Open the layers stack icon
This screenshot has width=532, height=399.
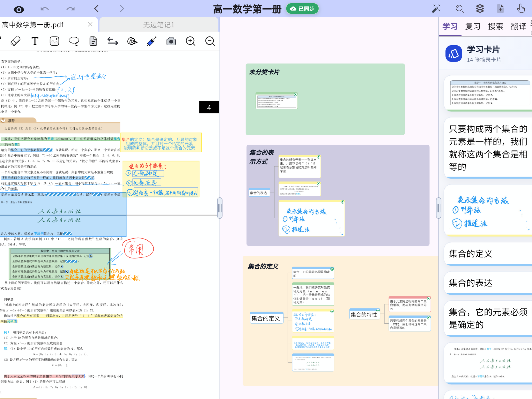[480, 9]
